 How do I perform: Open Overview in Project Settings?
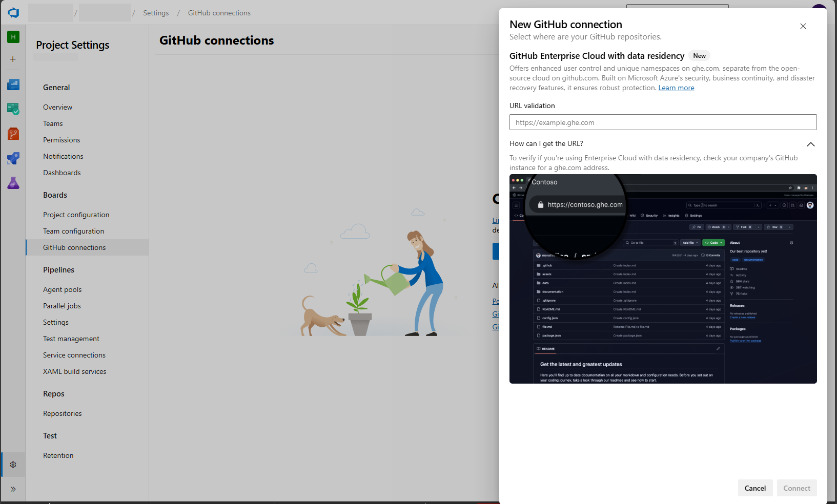[x=57, y=107]
